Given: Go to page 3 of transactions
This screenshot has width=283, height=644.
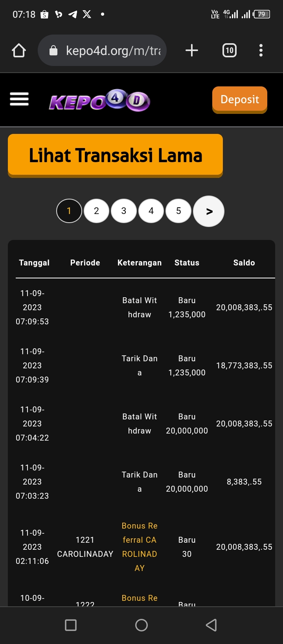Looking at the screenshot, I should [x=124, y=211].
